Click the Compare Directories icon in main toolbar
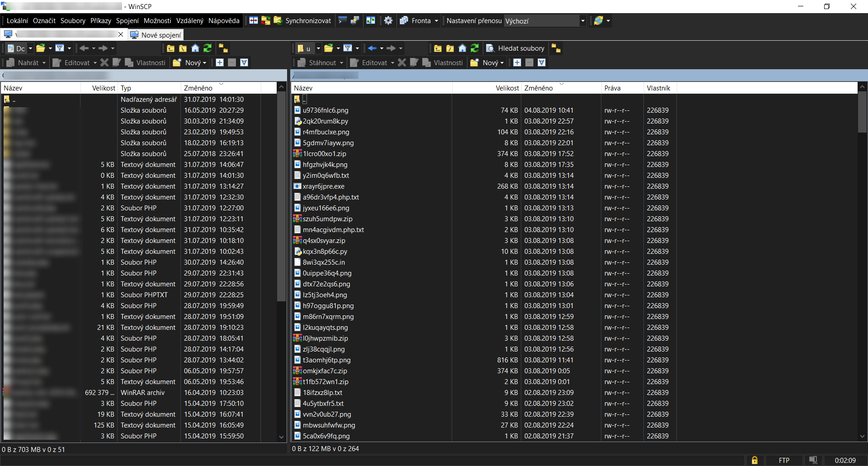Image resolution: width=868 pixels, height=466 pixels. 254,21
